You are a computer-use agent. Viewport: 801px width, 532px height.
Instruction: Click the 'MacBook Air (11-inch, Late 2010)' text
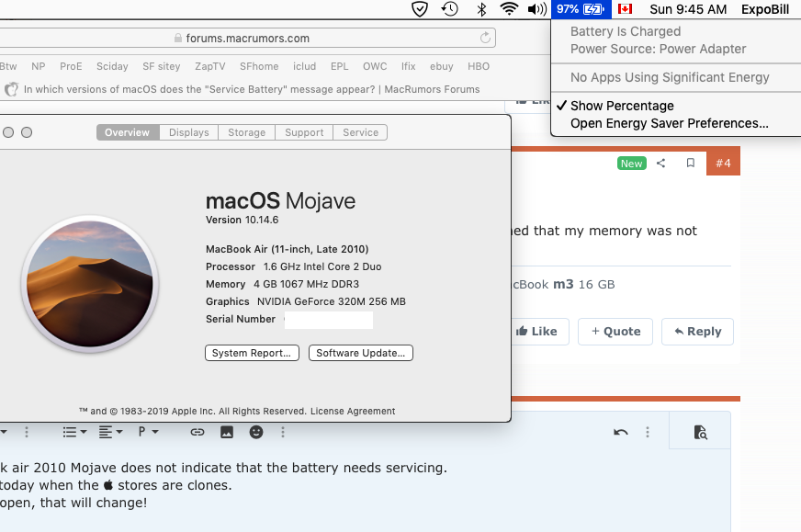pos(288,249)
